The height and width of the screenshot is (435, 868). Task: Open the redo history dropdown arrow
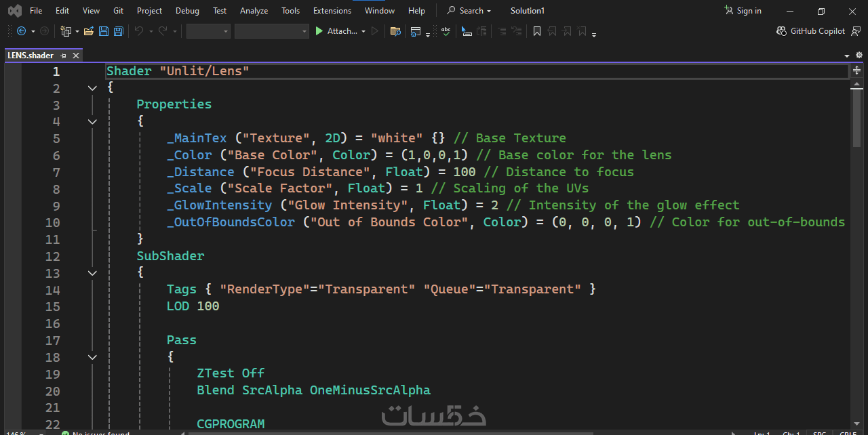pos(175,31)
